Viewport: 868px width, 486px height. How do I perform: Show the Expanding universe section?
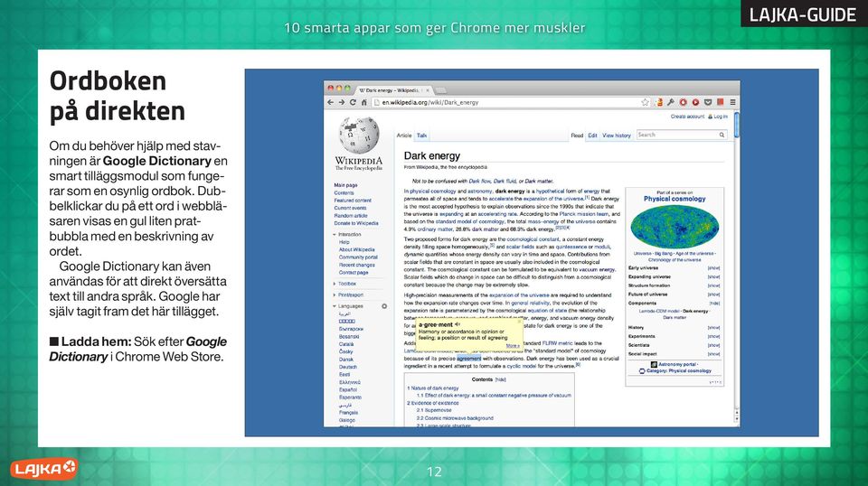(x=713, y=277)
